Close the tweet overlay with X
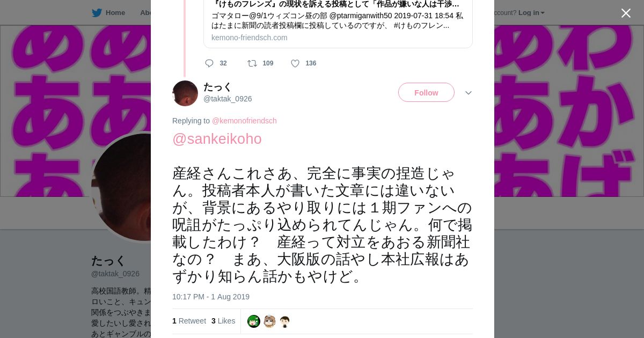This screenshot has width=644, height=338. tap(626, 13)
